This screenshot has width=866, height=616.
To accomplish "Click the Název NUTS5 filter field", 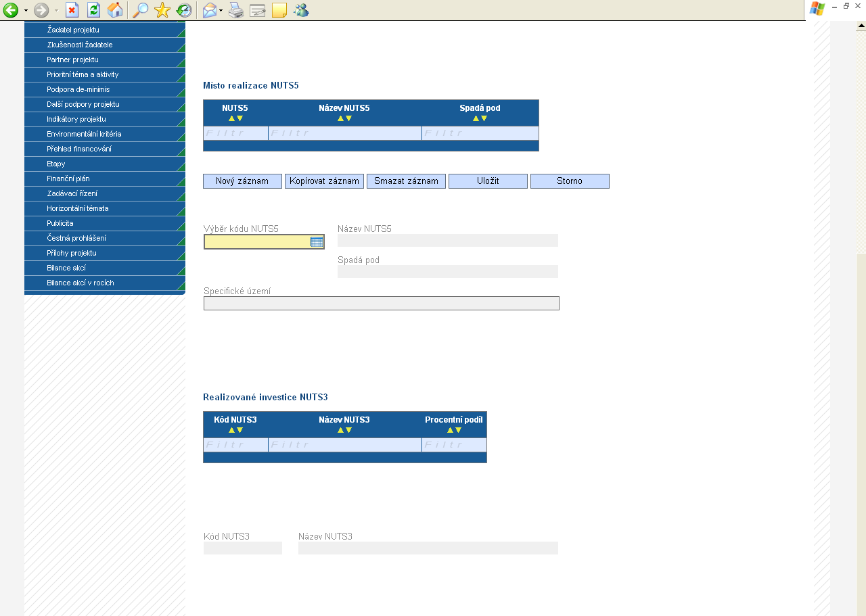I will click(x=345, y=133).
